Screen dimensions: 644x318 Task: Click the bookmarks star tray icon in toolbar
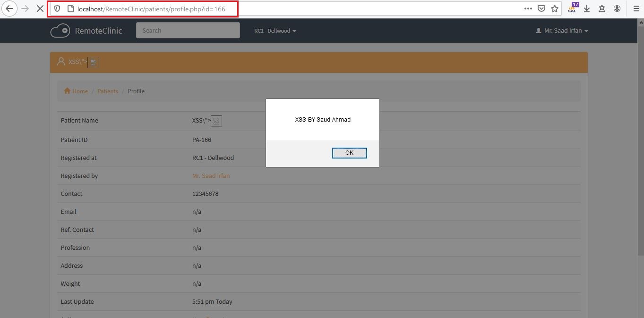pyautogui.click(x=602, y=9)
